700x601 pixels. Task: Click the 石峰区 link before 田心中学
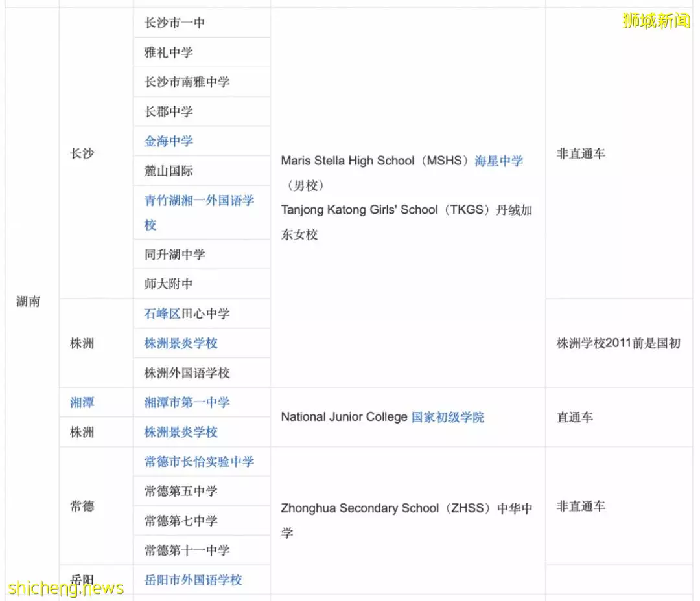pyautogui.click(x=162, y=313)
